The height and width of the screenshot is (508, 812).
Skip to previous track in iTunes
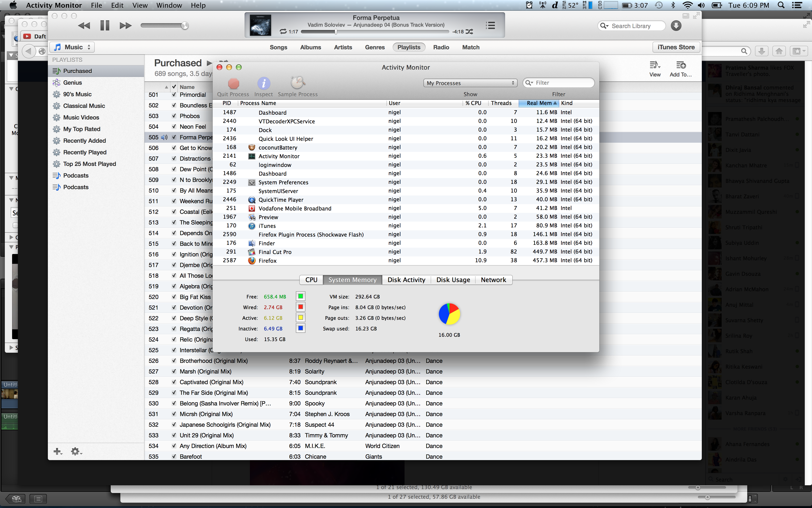click(84, 26)
